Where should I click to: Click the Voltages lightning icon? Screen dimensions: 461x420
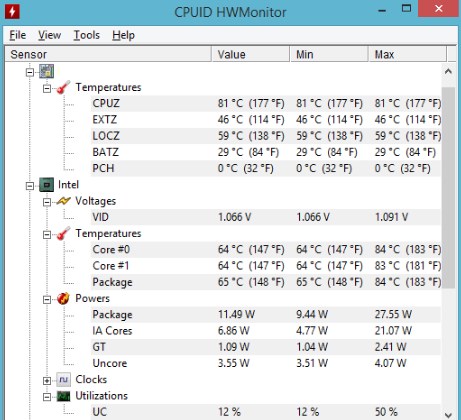coord(63,201)
